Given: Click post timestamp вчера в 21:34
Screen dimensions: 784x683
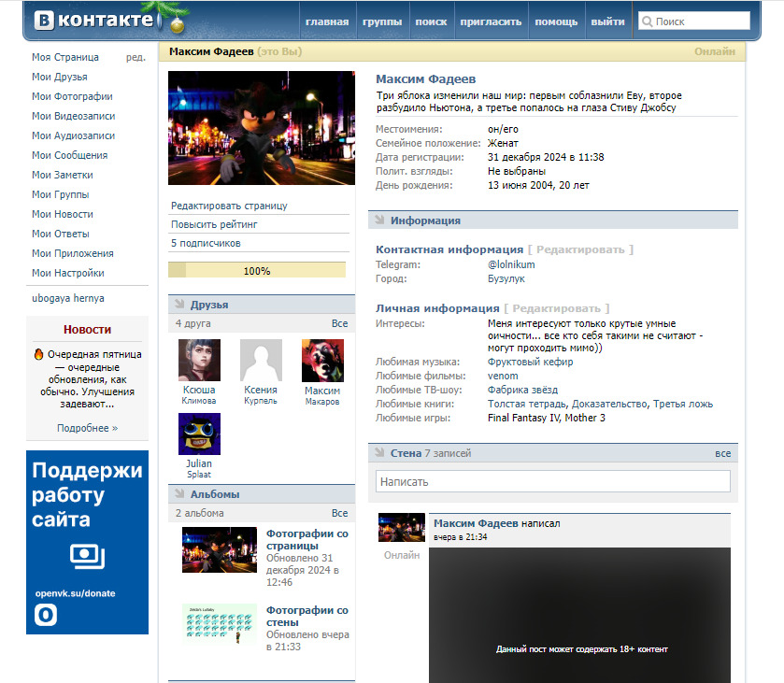Looking at the screenshot, I should click(460, 536).
